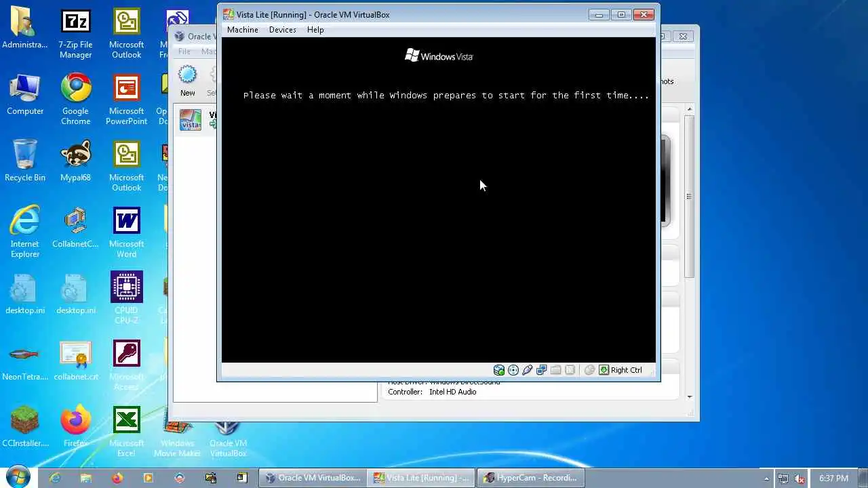
Task: Click the VirtualBox Manager vertical scrollbar
Action: pos(689,197)
